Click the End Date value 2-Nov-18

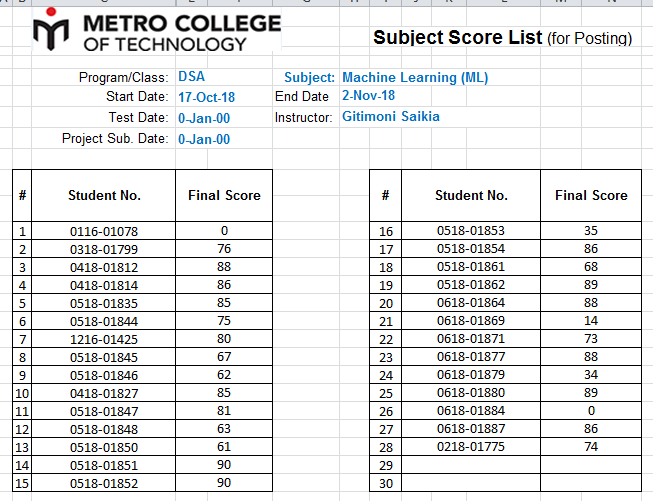(x=369, y=95)
